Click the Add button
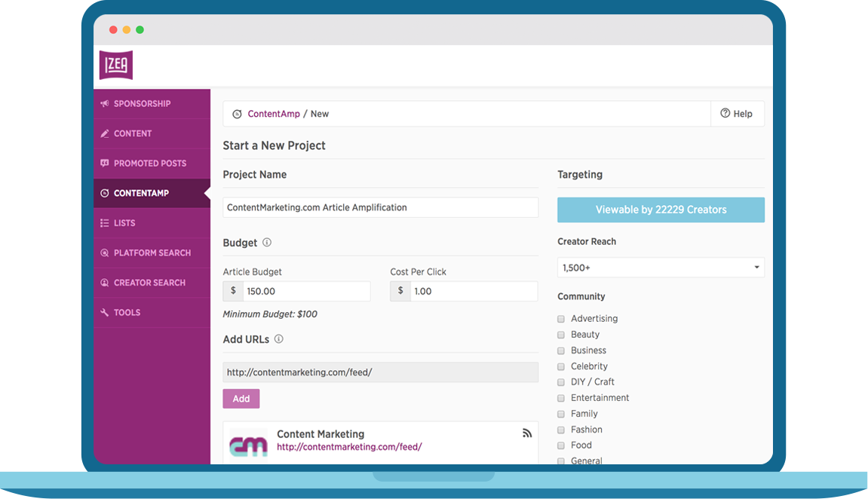Viewport: 868px width, 499px height. tap(241, 399)
